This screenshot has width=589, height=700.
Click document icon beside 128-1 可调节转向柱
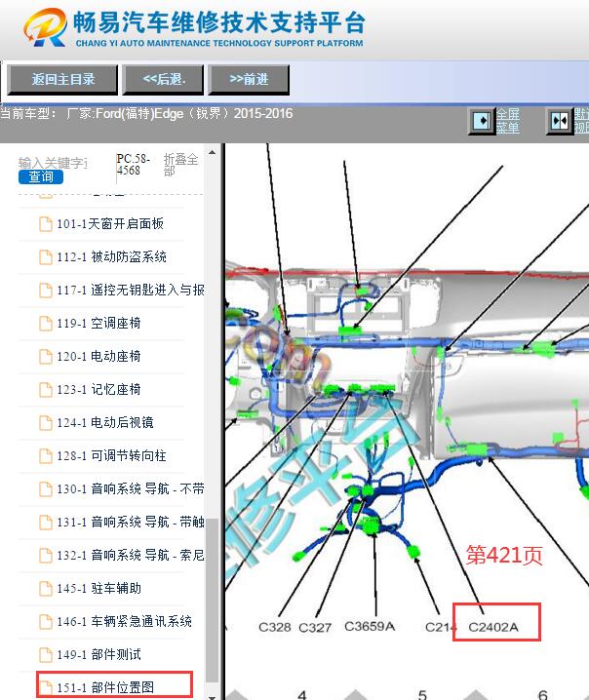(x=46, y=456)
